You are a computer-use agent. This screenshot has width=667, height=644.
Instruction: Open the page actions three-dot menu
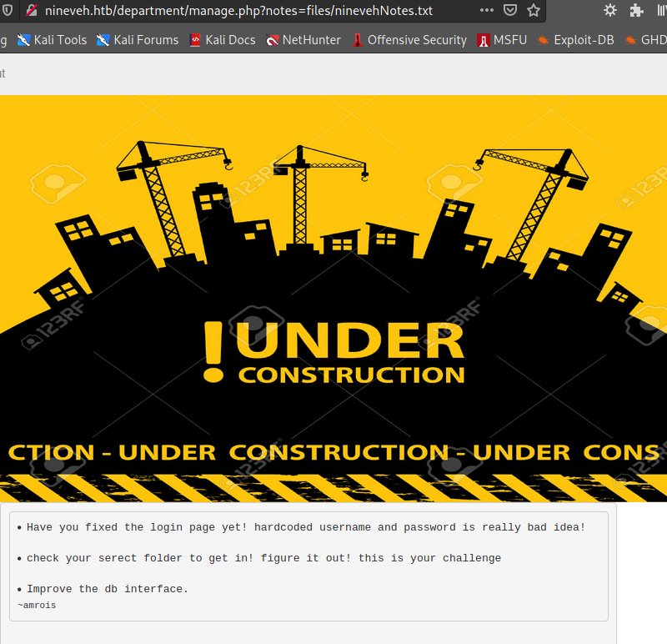tap(487, 10)
